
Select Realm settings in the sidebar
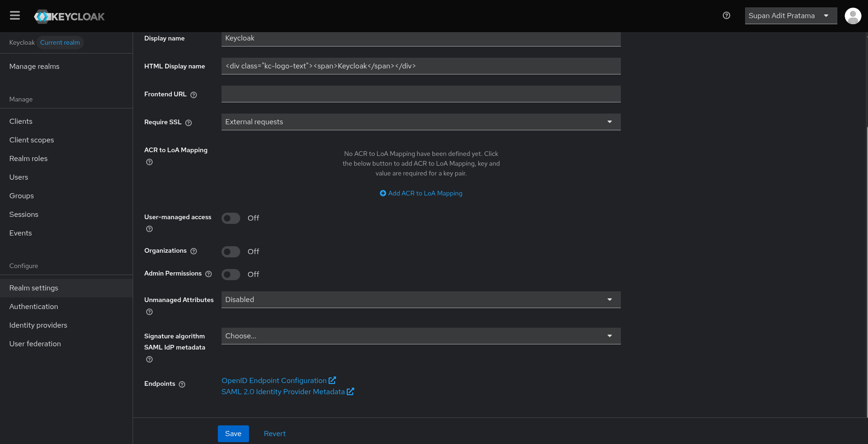[66, 288]
